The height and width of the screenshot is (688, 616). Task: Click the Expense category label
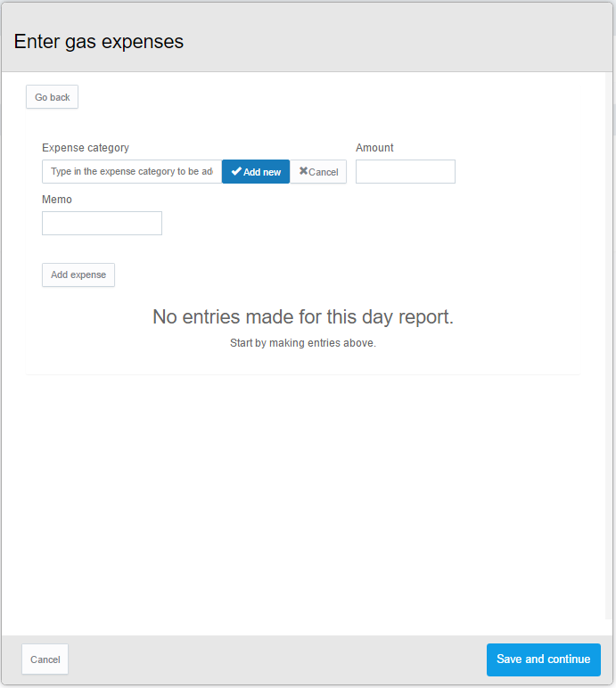pyautogui.click(x=86, y=148)
